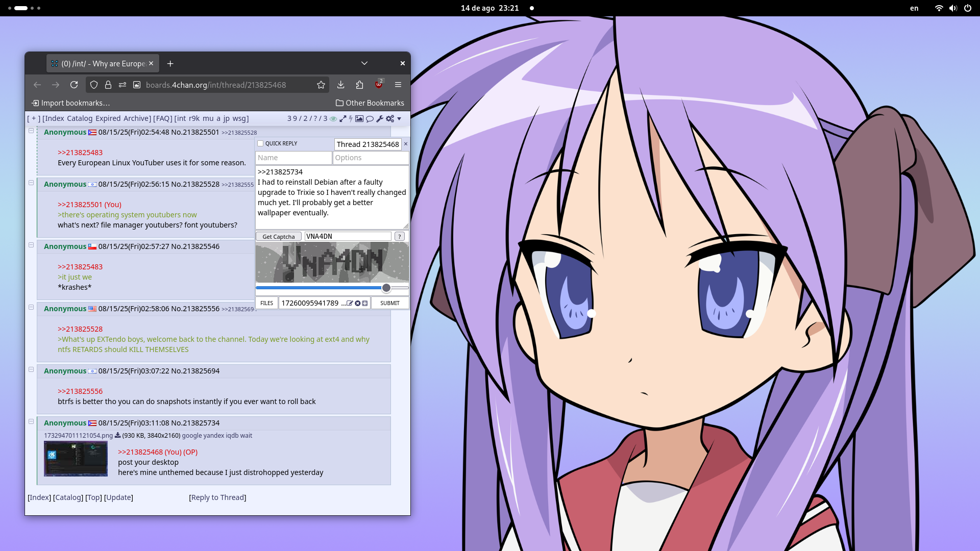The height and width of the screenshot is (551, 980).
Task: Reload the 4chan thread page
Action: click(x=74, y=85)
